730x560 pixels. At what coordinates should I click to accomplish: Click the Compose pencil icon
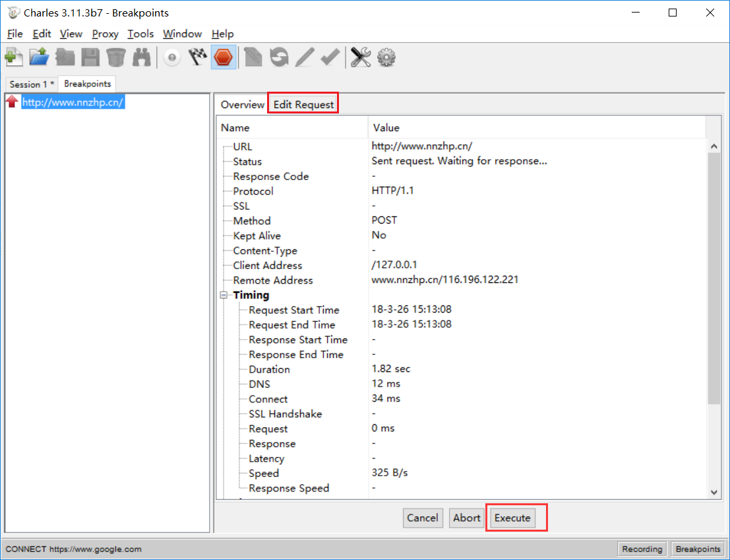point(305,57)
